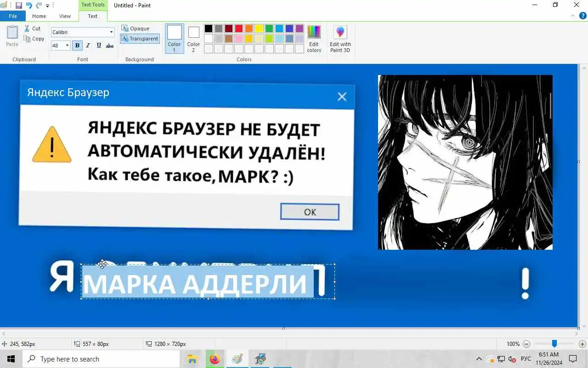The image size is (588, 368).
Task: Click the Undo arrow icon
Action: (x=29, y=6)
